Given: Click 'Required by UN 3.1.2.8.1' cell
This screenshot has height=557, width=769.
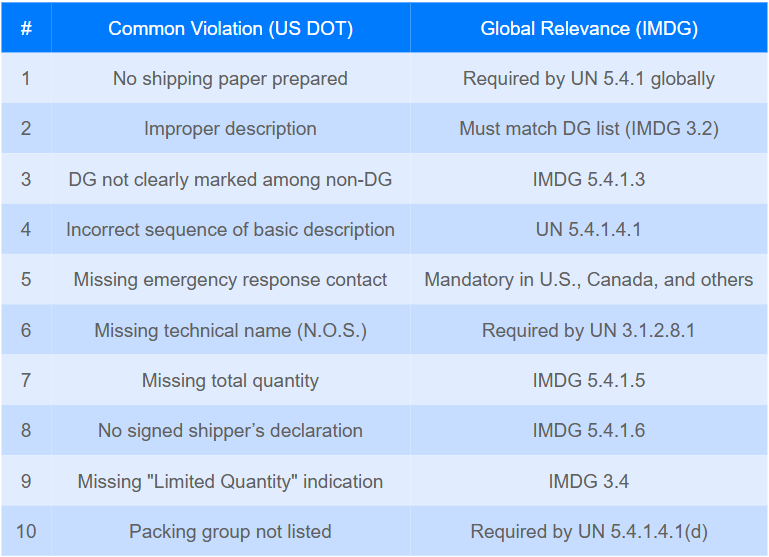Looking at the screenshot, I should [x=589, y=330].
